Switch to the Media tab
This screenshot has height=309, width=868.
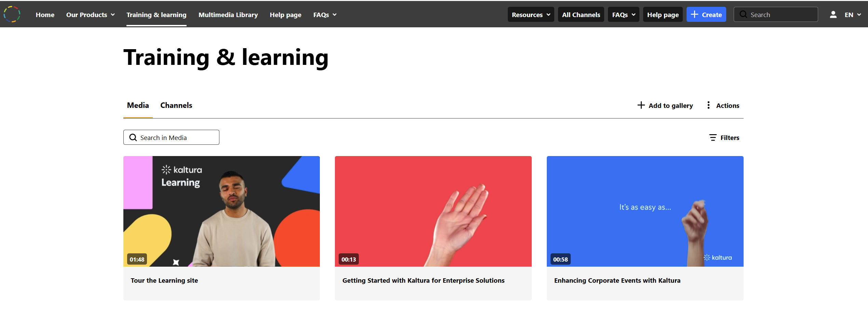(x=138, y=105)
